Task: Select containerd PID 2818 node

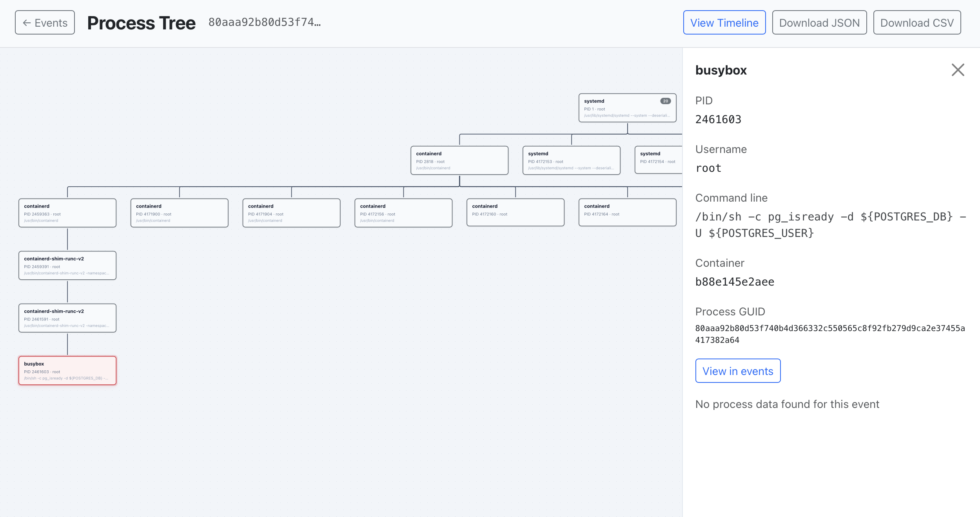Action: (x=459, y=160)
